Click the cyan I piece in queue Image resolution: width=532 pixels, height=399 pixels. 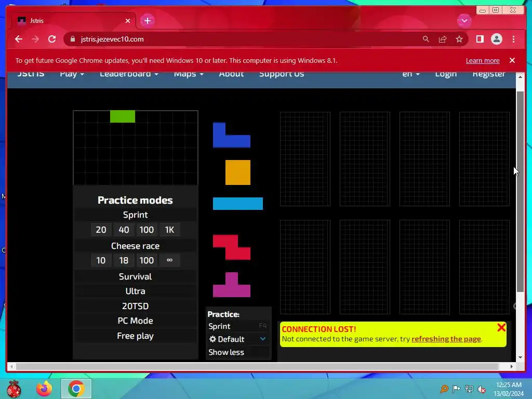[x=238, y=204]
